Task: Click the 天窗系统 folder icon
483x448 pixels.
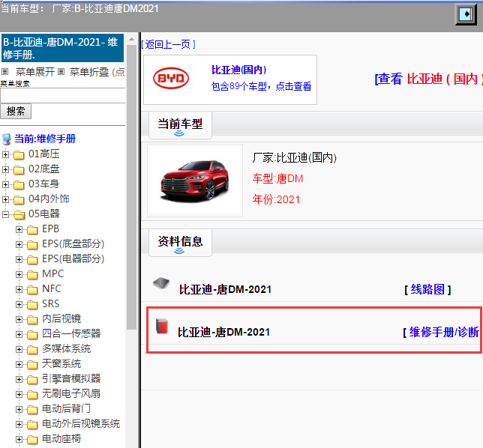Action: pos(32,365)
